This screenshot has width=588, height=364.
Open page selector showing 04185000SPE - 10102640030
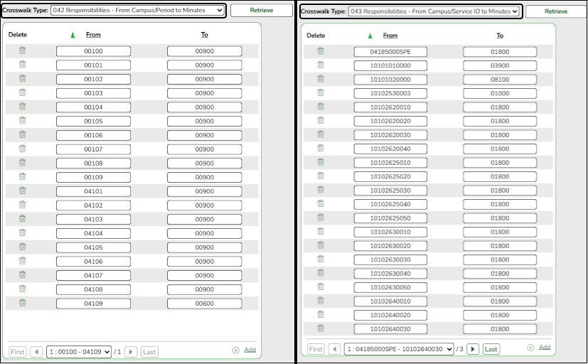(399, 349)
